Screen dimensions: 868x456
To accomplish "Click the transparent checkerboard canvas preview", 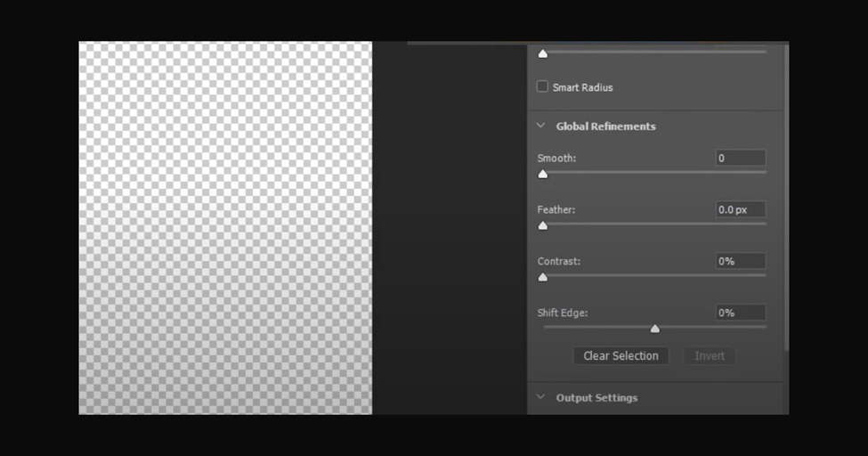I will pos(225,228).
